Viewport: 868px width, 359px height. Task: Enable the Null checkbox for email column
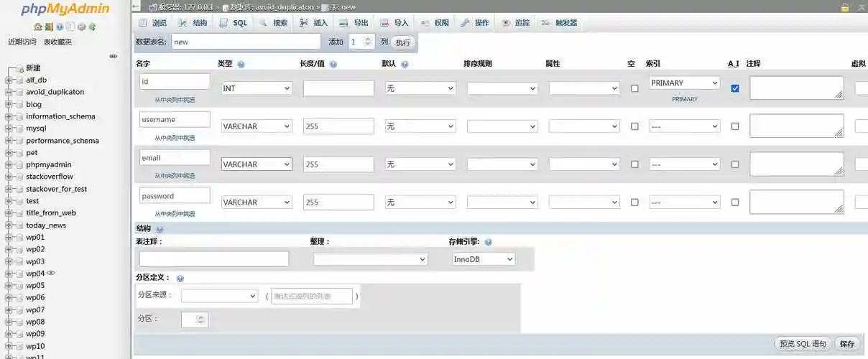634,164
